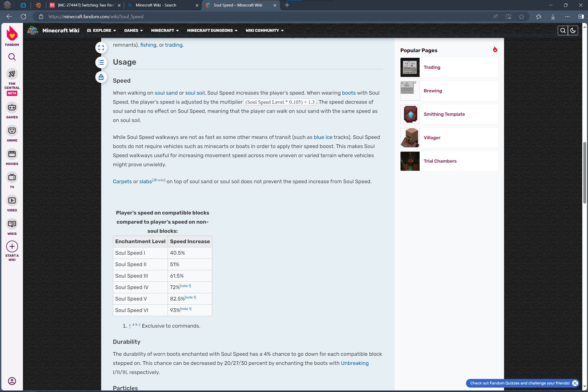Open the user profile avatar icon
Viewport: 588px width, 392px height.
[12, 381]
